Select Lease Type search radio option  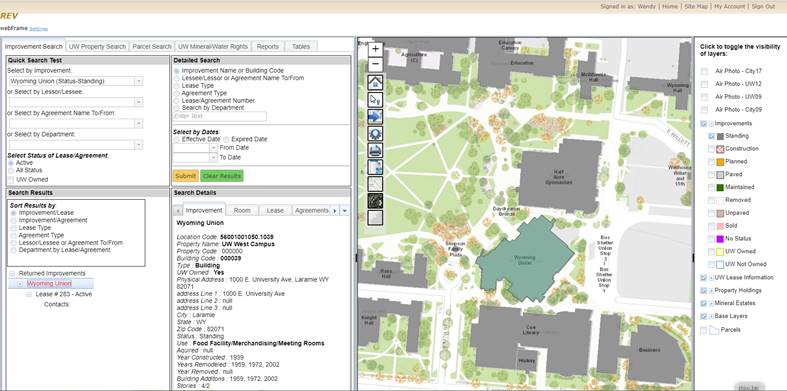(x=177, y=86)
